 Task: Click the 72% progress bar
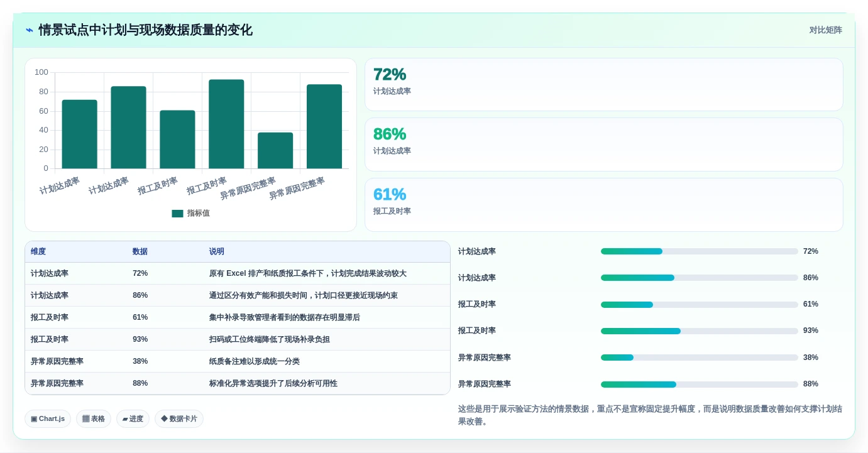[x=700, y=251]
